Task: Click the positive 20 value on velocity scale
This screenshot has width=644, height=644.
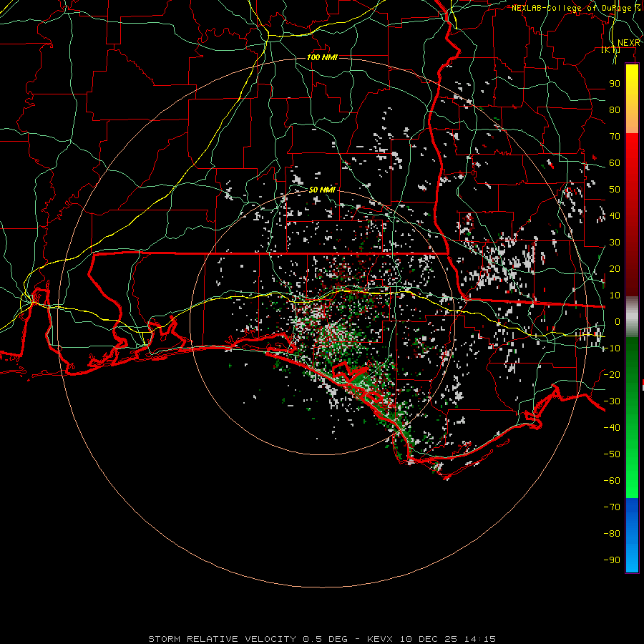Action: (x=615, y=268)
